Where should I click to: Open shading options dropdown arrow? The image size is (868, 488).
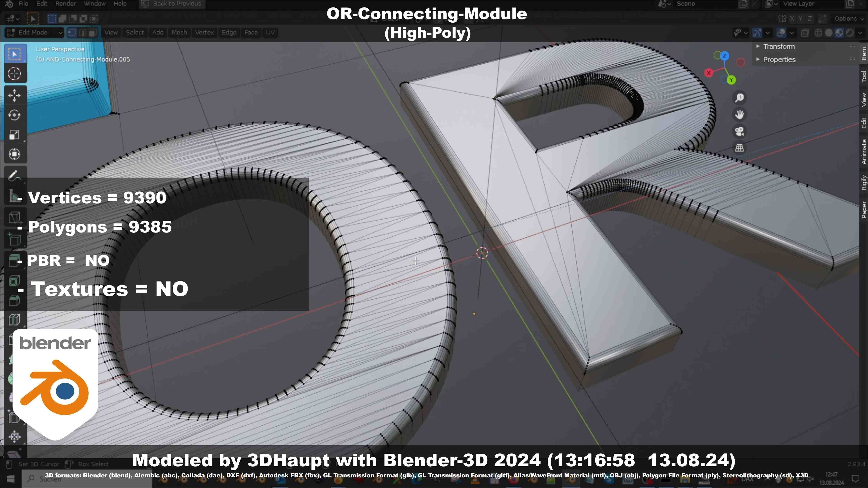pos(860,33)
